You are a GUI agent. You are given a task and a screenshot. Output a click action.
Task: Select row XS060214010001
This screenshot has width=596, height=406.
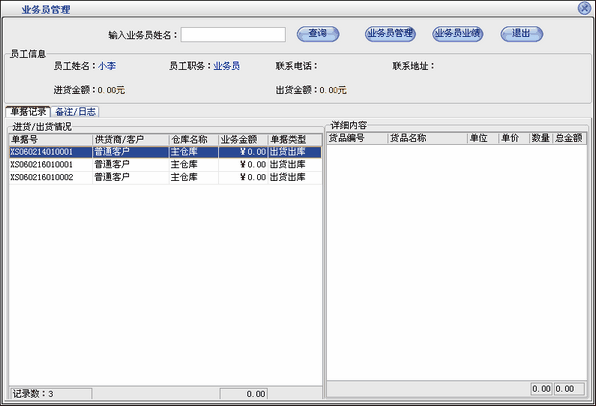point(165,152)
